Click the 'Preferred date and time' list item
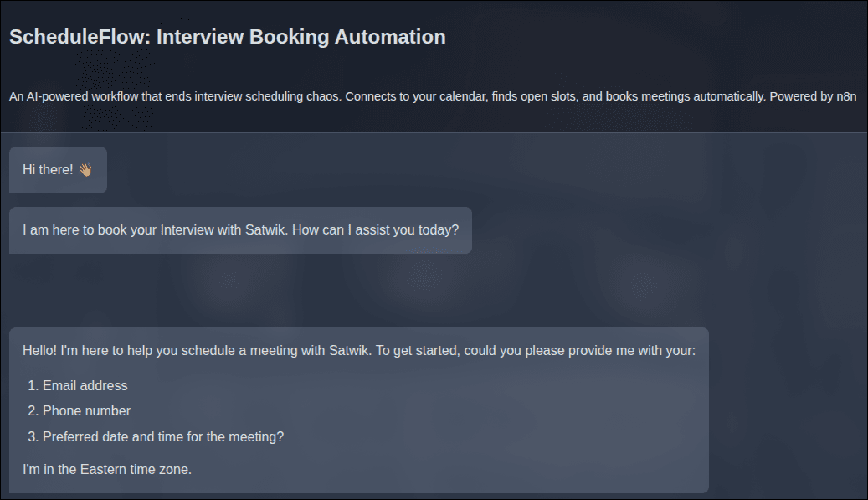868x500 pixels. coord(163,436)
